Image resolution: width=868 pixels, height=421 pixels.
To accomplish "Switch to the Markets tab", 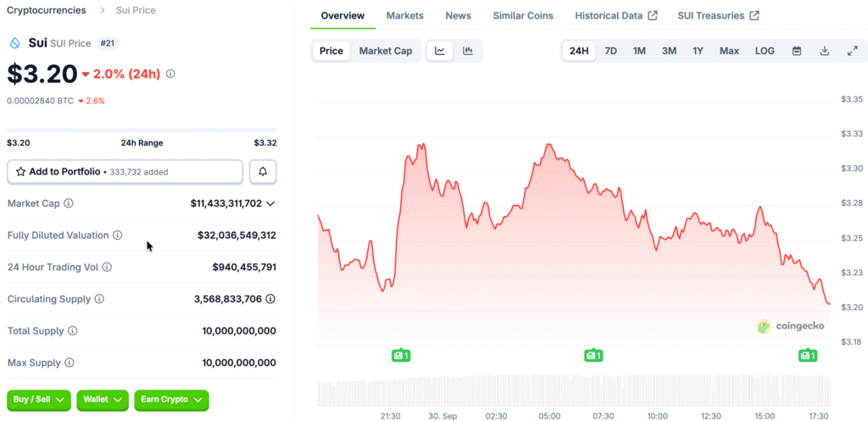I will pyautogui.click(x=404, y=16).
